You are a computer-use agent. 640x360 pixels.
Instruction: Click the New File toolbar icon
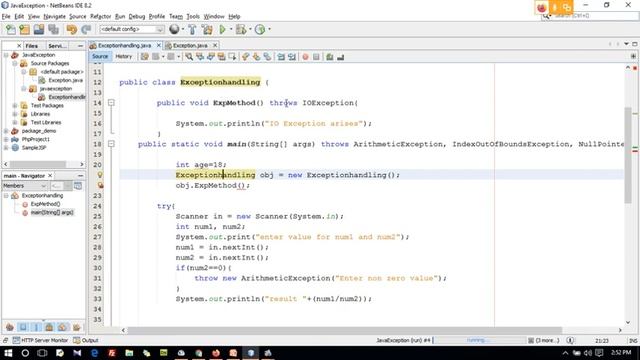pyautogui.click(x=11, y=29)
